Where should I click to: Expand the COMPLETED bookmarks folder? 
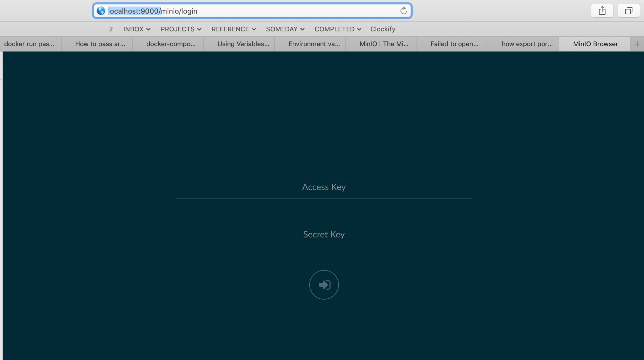[x=338, y=29]
